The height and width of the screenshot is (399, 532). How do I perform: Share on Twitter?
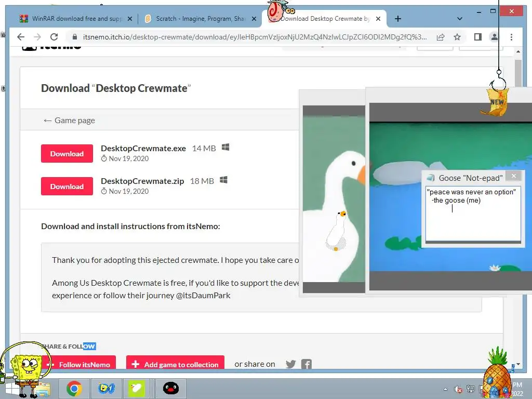[291, 364]
